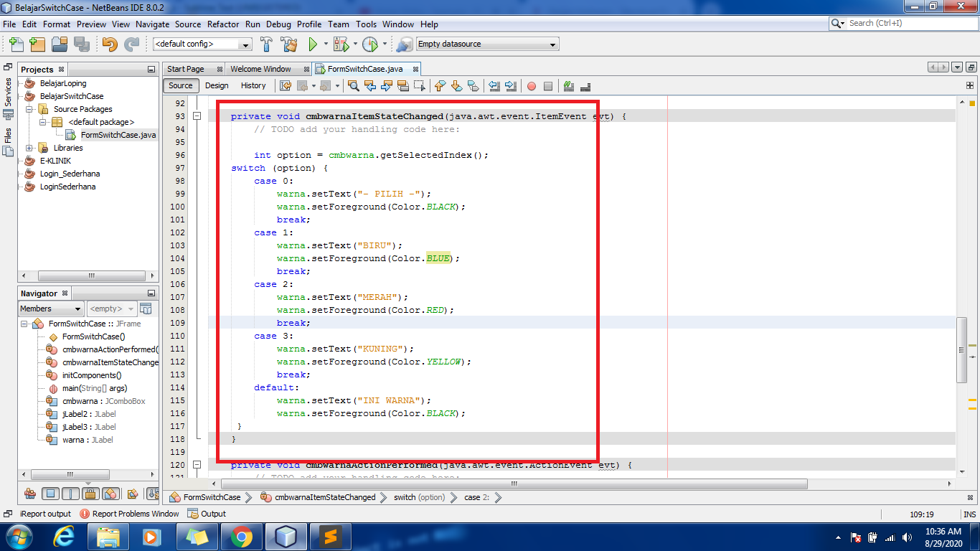Click Navigator filter view icon beside empty
This screenshot has height=551, width=980.
(x=146, y=309)
